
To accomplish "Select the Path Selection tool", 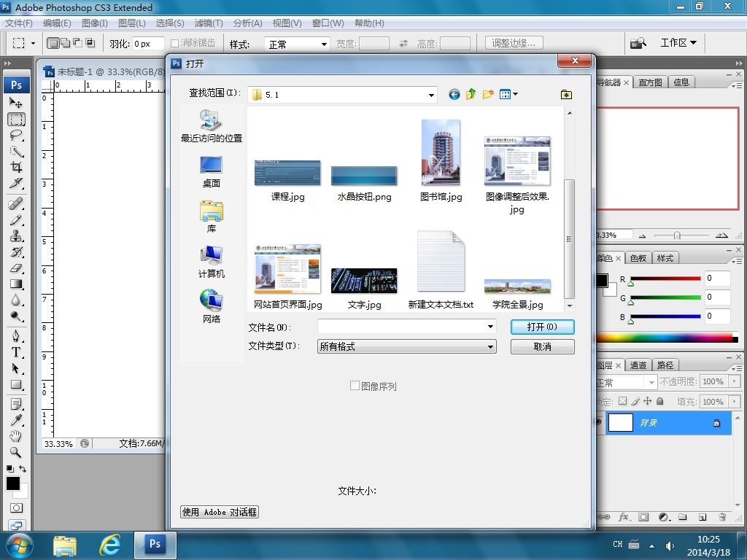I will coord(16,368).
